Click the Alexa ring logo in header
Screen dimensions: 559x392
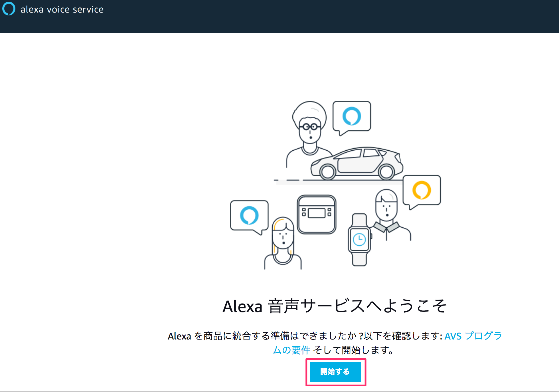coord(9,9)
